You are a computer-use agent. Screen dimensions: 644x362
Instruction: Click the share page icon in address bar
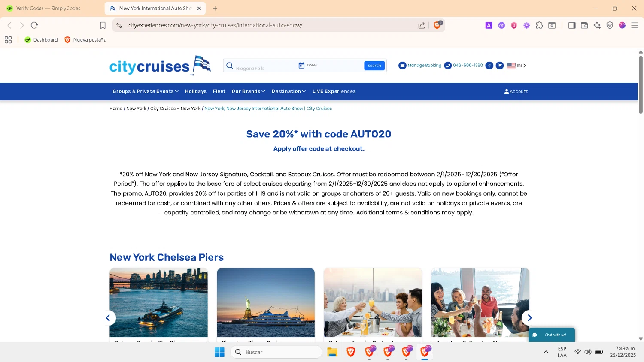tap(422, 25)
